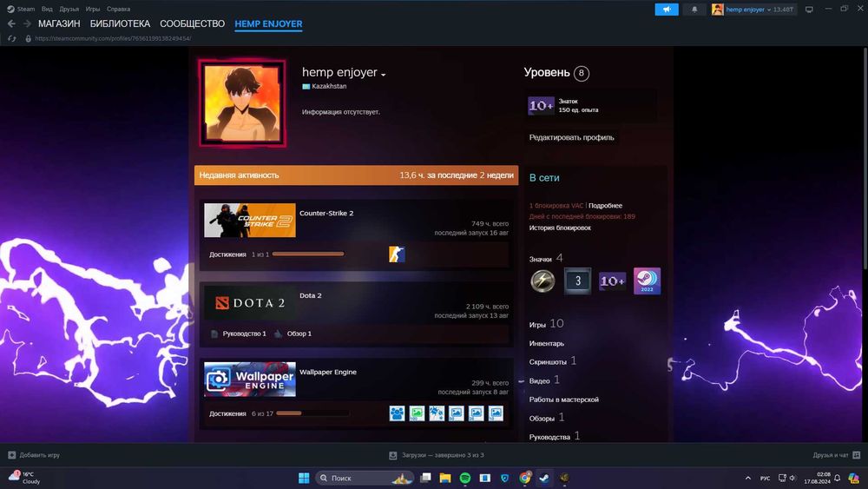Open the Подробнее VAC ban link
This screenshot has width=868, height=489.
[x=605, y=206]
